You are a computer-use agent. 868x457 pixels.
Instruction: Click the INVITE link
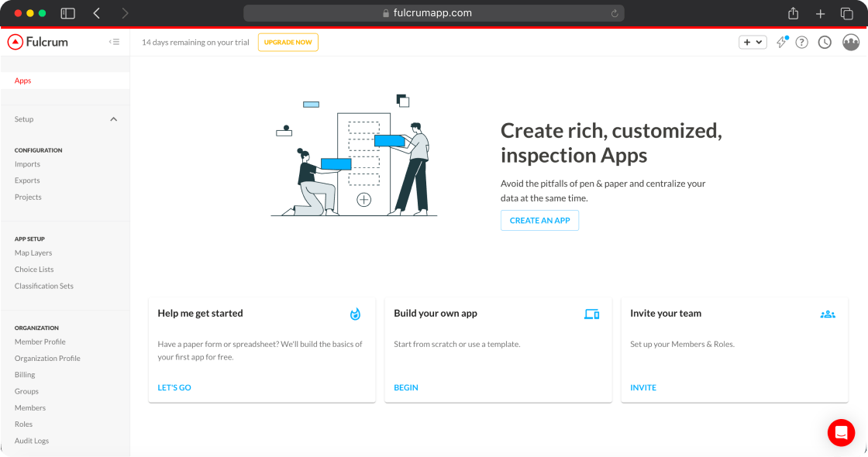click(x=643, y=388)
